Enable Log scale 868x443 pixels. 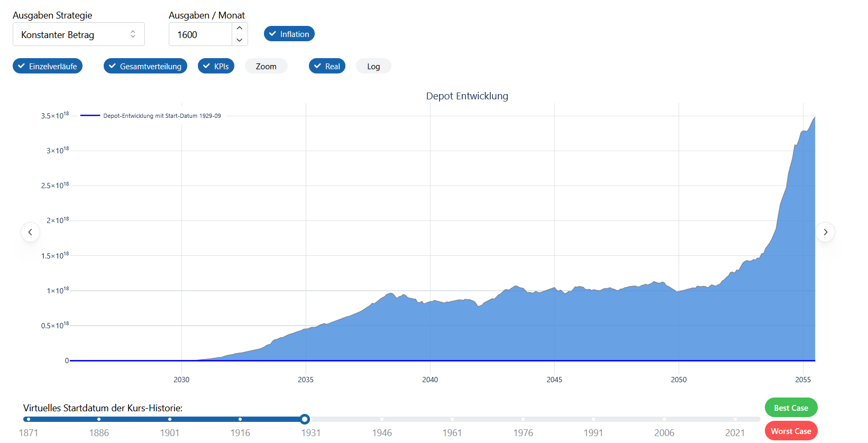[x=373, y=66]
